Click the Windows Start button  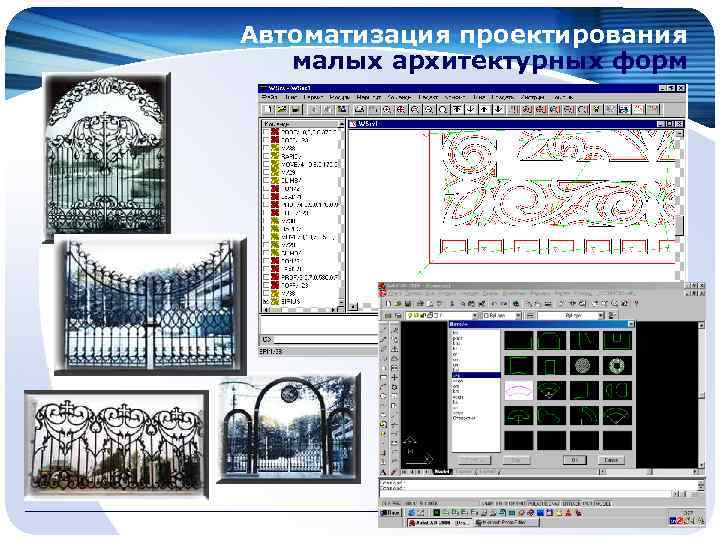pos(390,512)
